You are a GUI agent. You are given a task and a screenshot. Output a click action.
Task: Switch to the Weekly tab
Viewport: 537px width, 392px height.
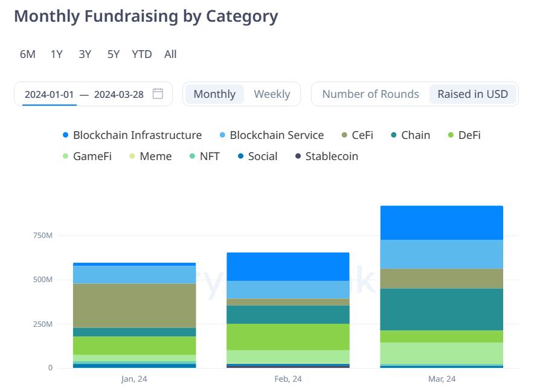(x=272, y=94)
